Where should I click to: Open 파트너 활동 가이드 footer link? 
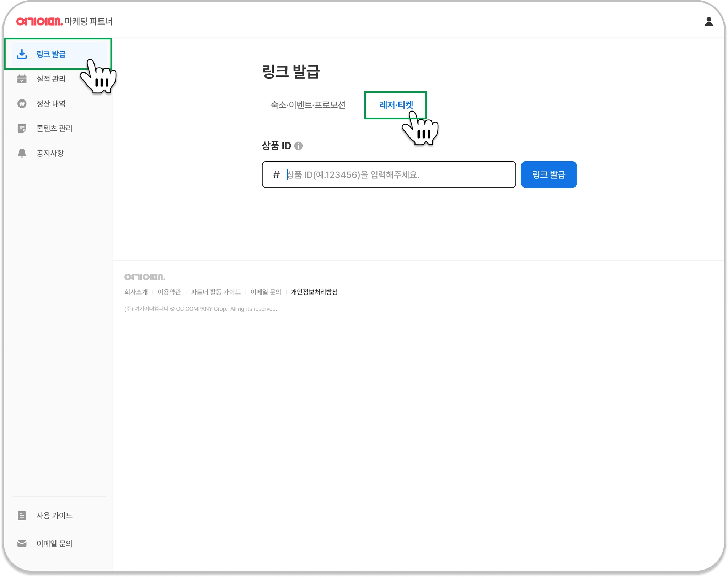(215, 292)
